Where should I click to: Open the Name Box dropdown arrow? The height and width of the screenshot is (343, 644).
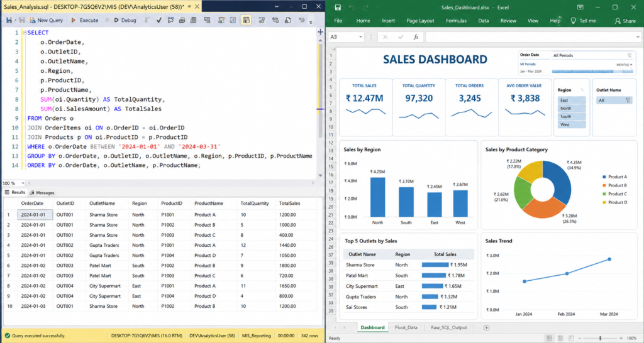coord(360,37)
